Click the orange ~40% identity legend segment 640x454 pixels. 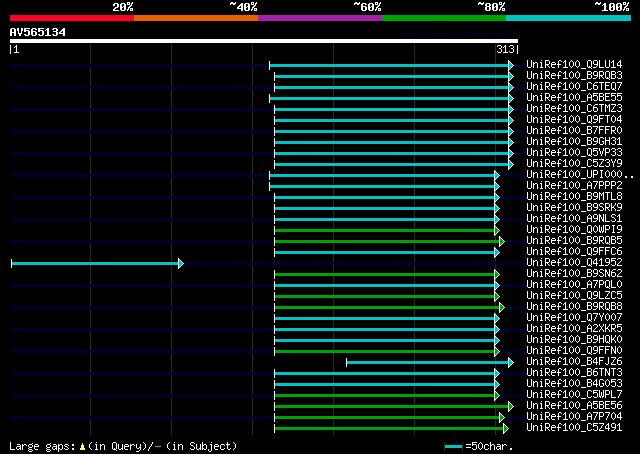(x=195, y=18)
